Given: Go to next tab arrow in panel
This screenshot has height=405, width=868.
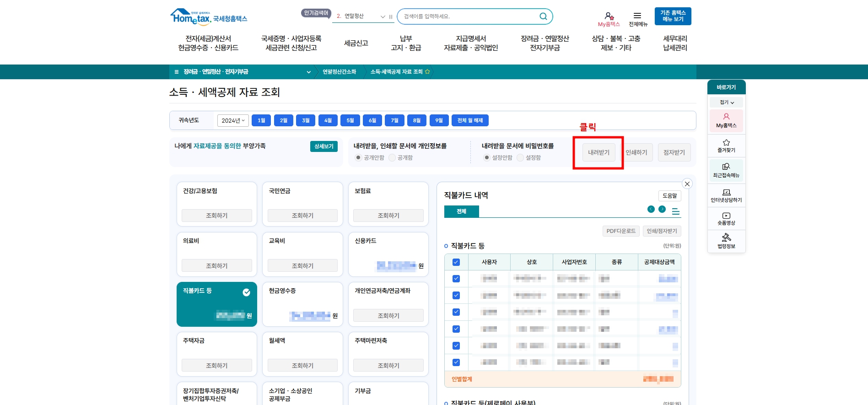Looking at the screenshot, I should click(662, 209).
